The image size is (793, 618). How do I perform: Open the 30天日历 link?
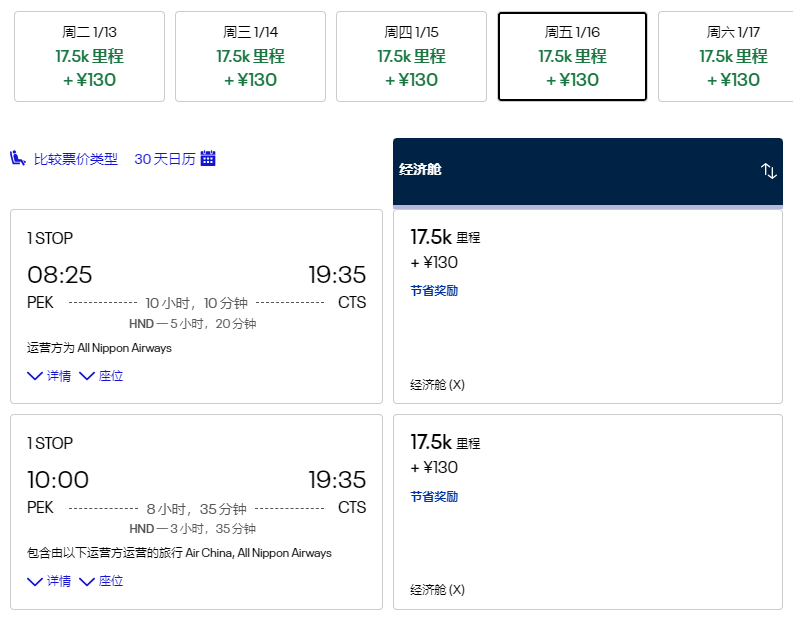click(164, 158)
